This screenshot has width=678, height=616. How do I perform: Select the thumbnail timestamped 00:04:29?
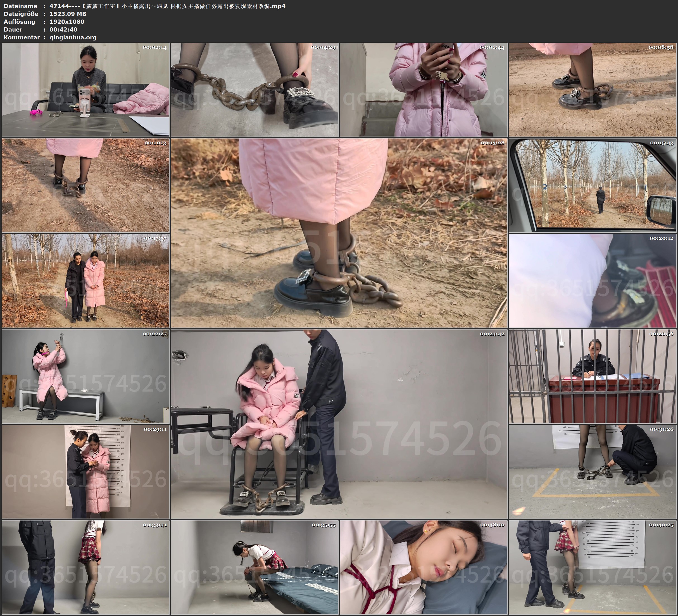(254, 90)
